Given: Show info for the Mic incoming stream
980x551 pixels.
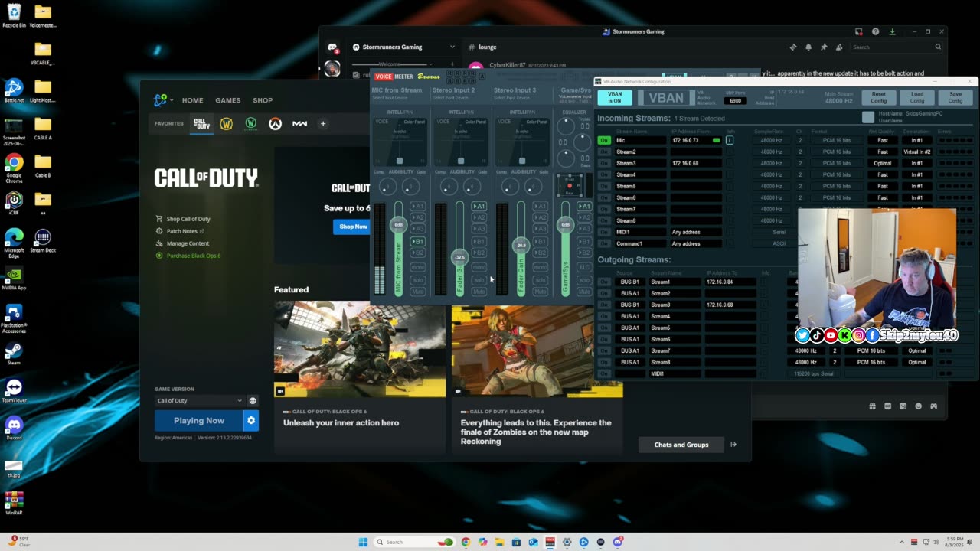Looking at the screenshot, I should point(730,140).
